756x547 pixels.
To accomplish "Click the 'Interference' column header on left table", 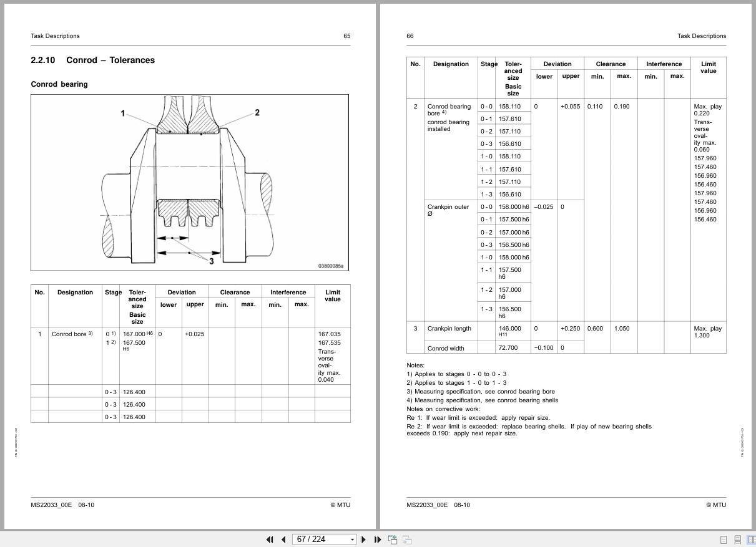I will pyautogui.click(x=288, y=293).
